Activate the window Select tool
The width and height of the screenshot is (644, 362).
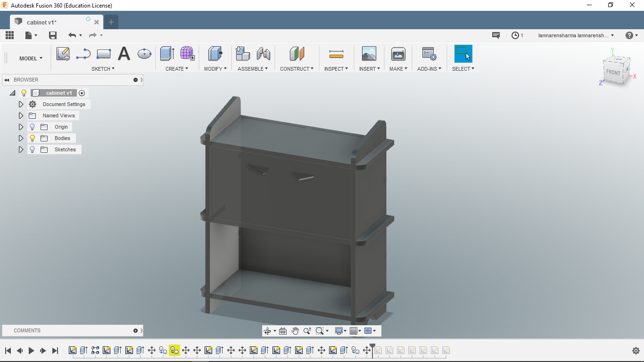pos(463,54)
